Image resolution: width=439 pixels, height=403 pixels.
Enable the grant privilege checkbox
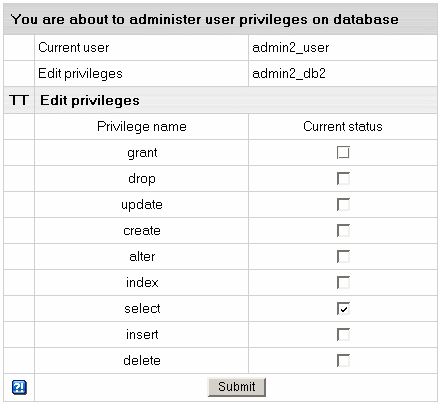[343, 152]
